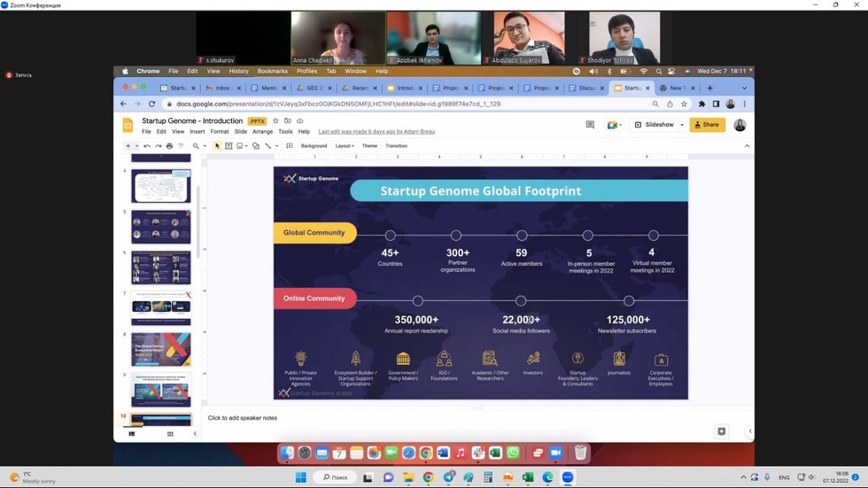Click the Undo icon in Slides toolbar

pyautogui.click(x=147, y=146)
